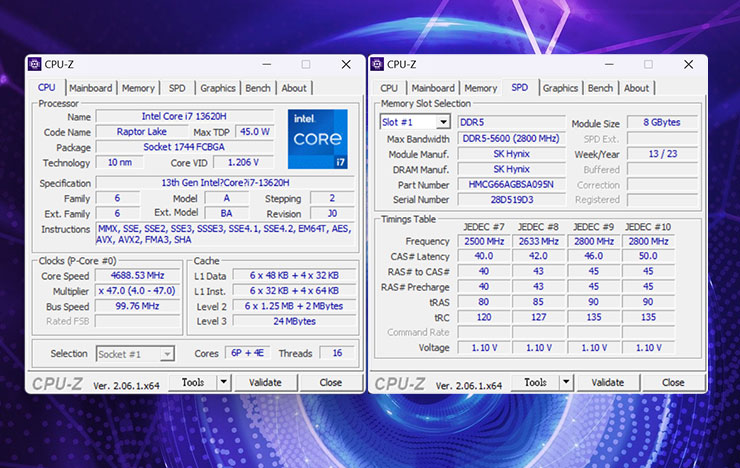Viewport: 740px width, 468px height.
Task: Click the Specification field 13th Gen Intel Core i7-13620H
Action: coord(225,183)
